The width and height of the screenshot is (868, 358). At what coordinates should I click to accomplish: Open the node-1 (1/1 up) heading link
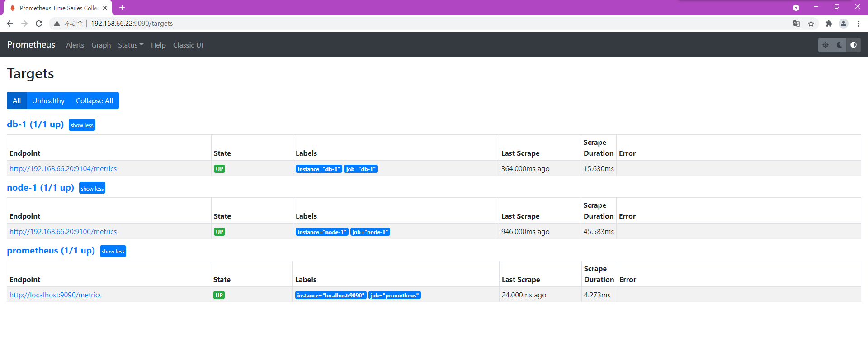tap(41, 187)
